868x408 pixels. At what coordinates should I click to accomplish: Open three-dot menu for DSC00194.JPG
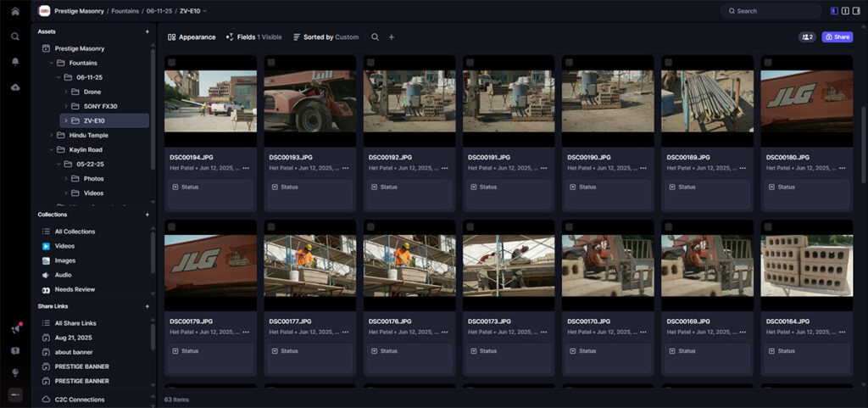[x=246, y=168]
